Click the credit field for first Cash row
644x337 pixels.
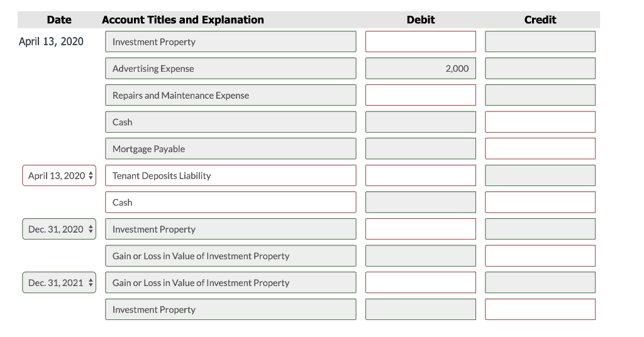[x=540, y=122]
